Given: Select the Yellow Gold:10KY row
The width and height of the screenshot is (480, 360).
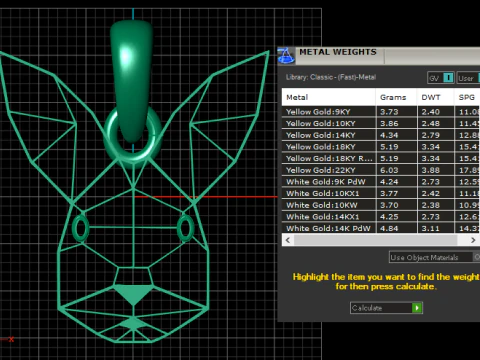Looking at the screenshot, I should pyautogui.click(x=381, y=123).
